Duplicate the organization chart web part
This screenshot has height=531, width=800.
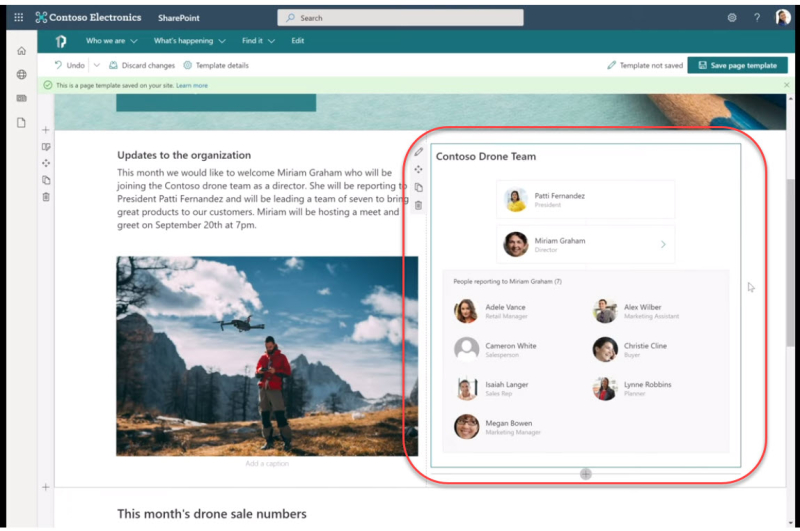pyautogui.click(x=418, y=187)
